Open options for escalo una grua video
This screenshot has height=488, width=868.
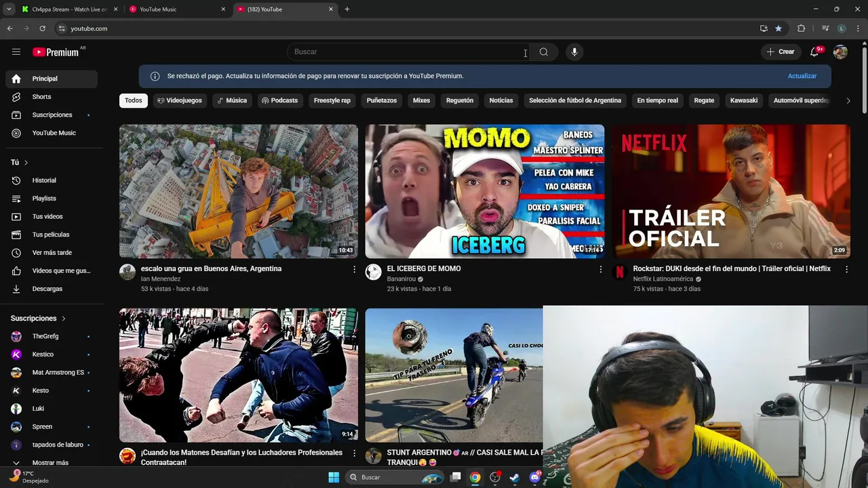[354, 269]
